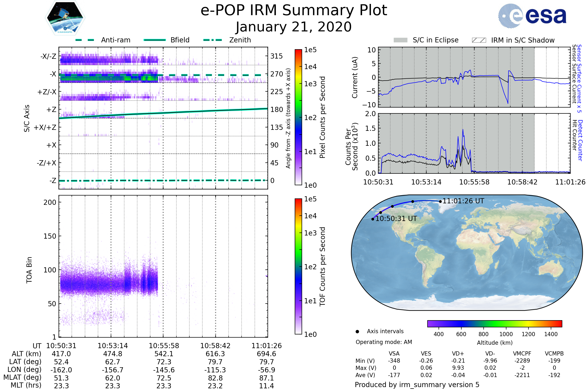Click the 'Produced by irm_summary version 5' text
This screenshot has height=392, width=588.
(417, 385)
